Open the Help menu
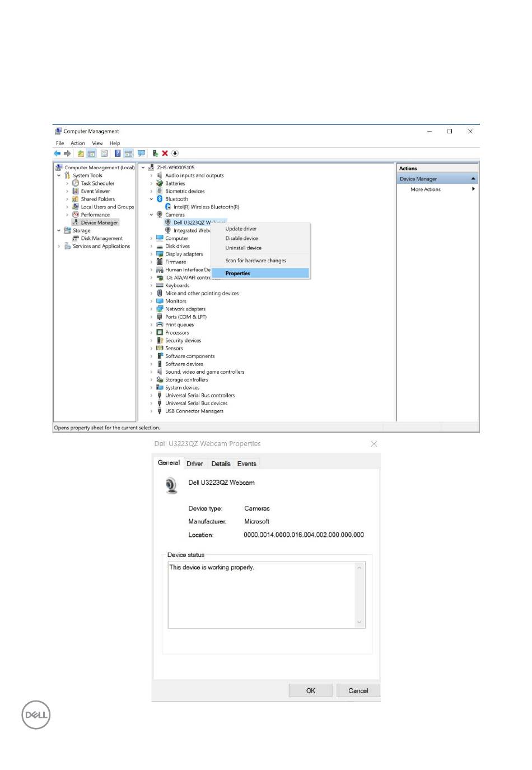The height and width of the screenshot is (770, 532). click(115, 143)
